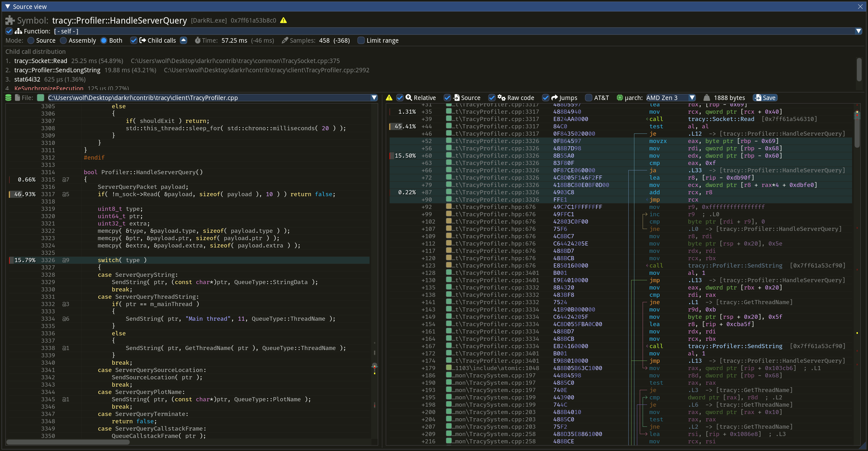Uncheck the Raw code checkbox
868x451 pixels.
point(492,98)
